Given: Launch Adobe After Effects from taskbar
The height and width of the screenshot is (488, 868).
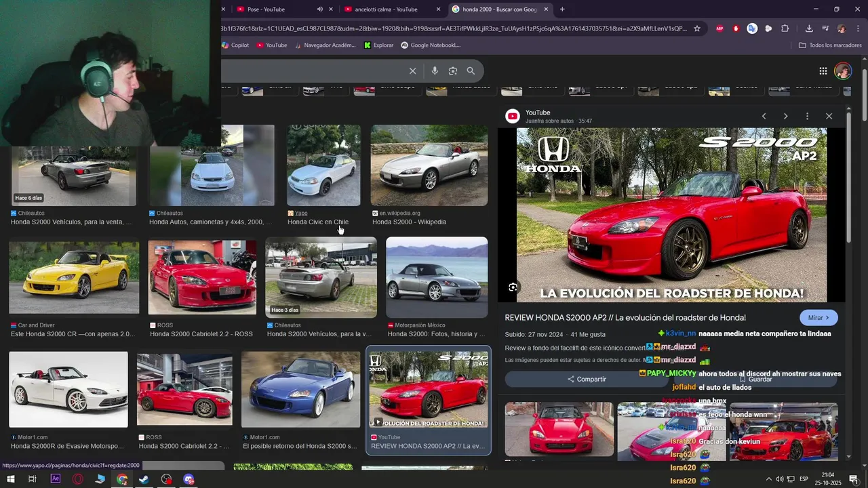Looking at the screenshot, I should point(56,479).
